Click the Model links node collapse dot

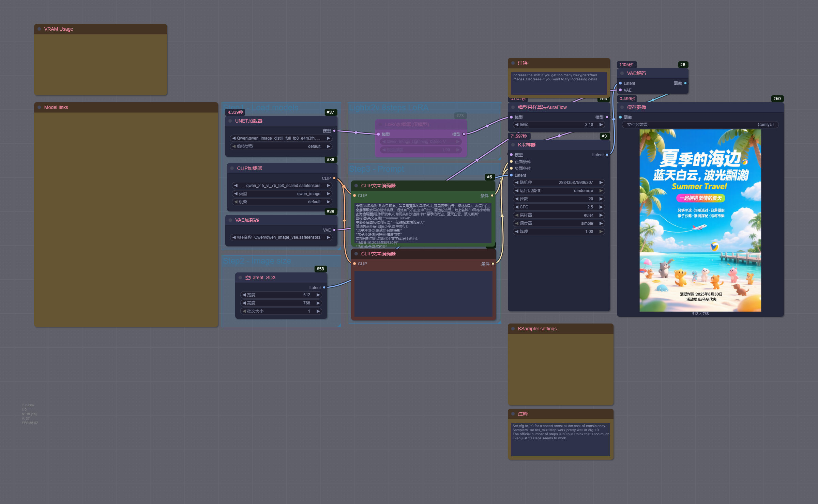(x=39, y=107)
